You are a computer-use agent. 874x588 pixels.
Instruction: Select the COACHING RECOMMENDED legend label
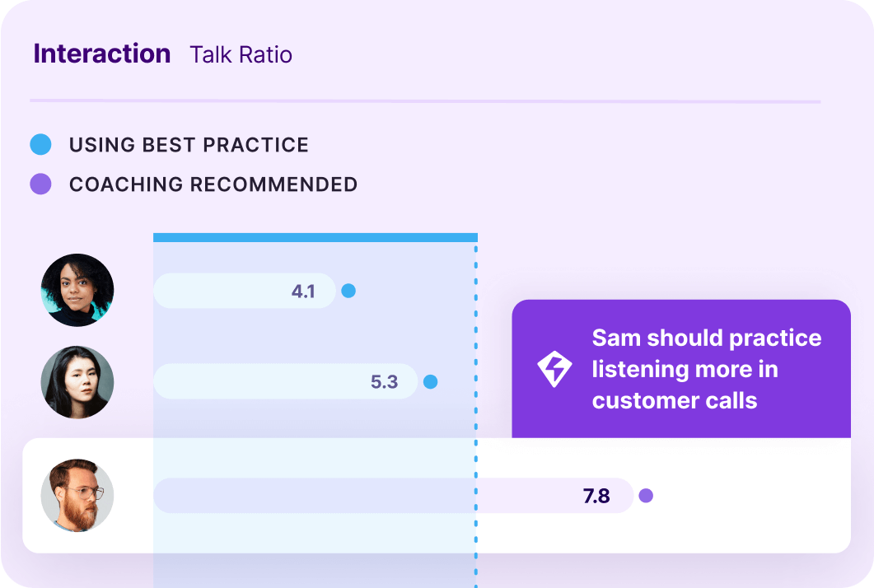[x=213, y=184]
